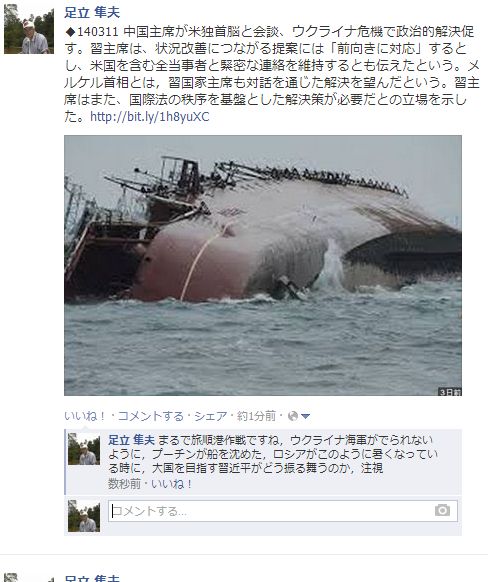Open the 約1分前 post timestamp
The image size is (488, 582).
256,416
